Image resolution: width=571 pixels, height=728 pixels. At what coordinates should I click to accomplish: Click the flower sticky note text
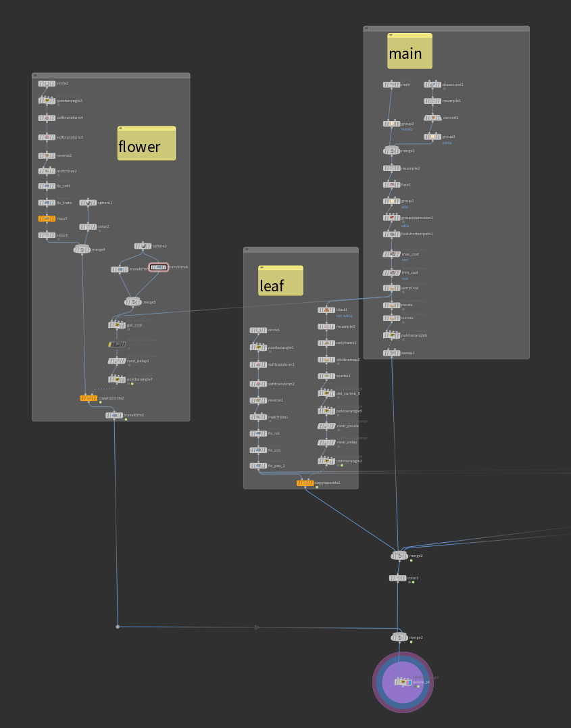(x=139, y=147)
